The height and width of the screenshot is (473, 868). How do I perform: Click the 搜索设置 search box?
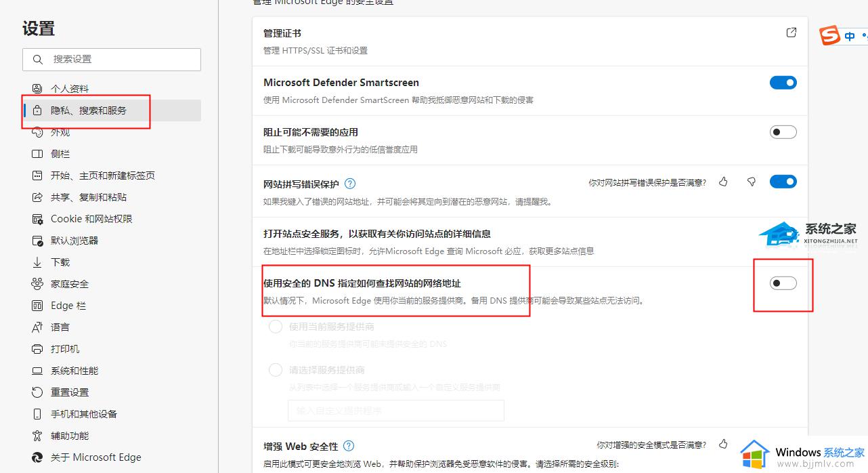pyautogui.click(x=112, y=59)
